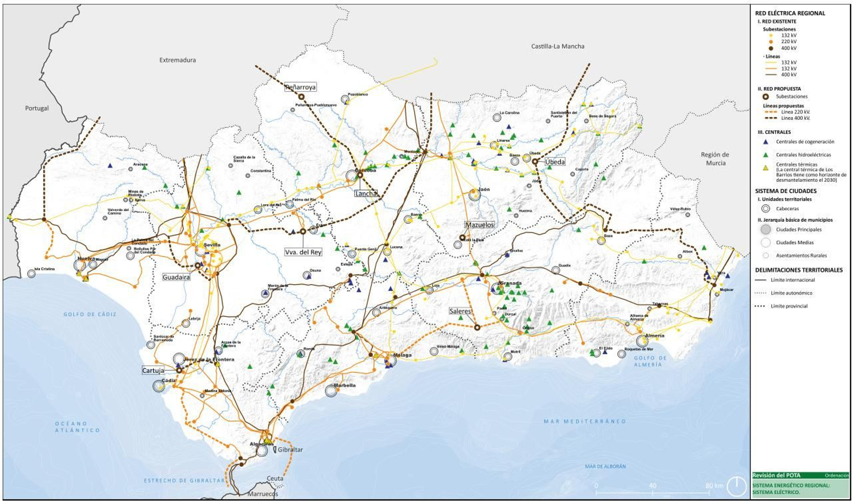854x504 pixels.
Task: Expand the RED EXISTENTE legend section
Action: click(776, 20)
